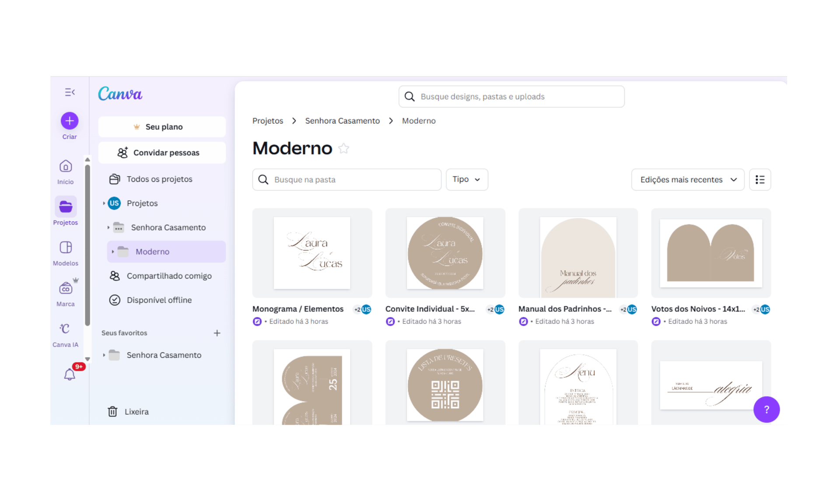Collapse the sidebar menu icon
The image size is (840, 504).
(x=70, y=92)
